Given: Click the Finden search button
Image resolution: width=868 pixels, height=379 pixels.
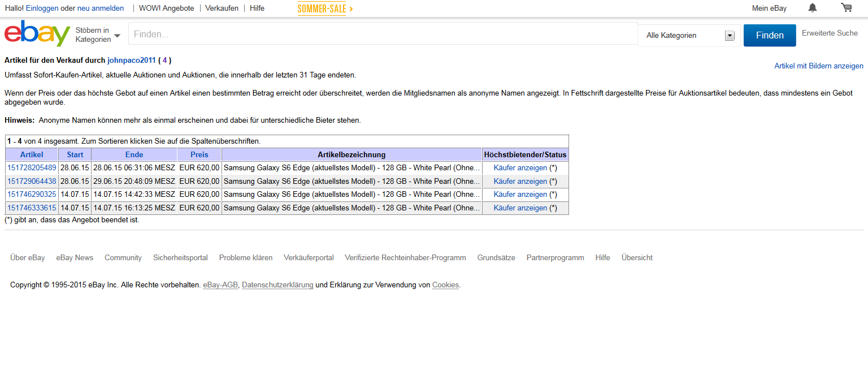Looking at the screenshot, I should coord(770,35).
